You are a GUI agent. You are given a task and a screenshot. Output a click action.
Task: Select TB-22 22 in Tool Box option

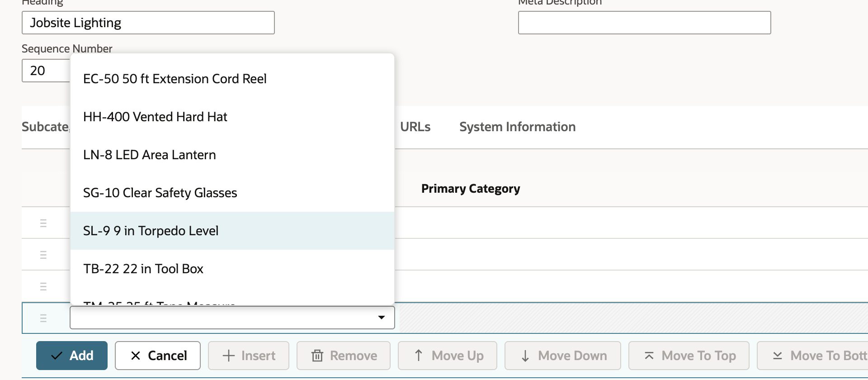[x=232, y=269]
